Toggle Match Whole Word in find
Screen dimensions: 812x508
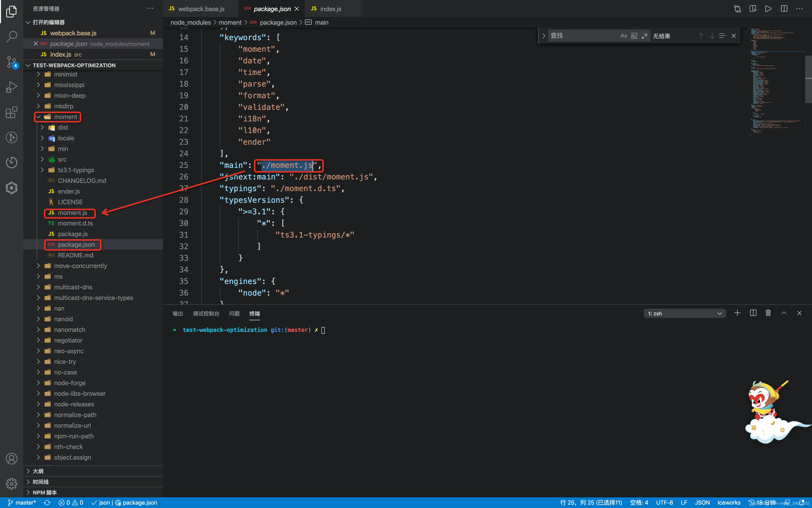coord(634,36)
